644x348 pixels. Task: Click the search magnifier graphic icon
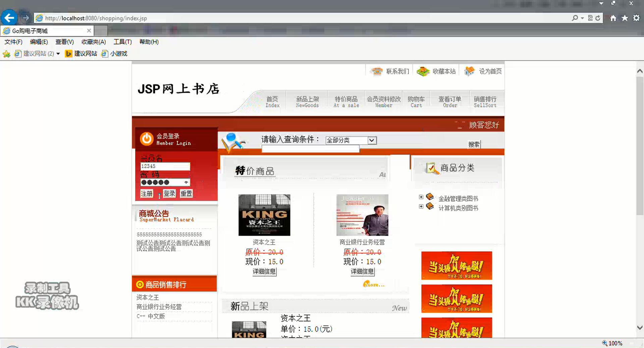coord(233,143)
